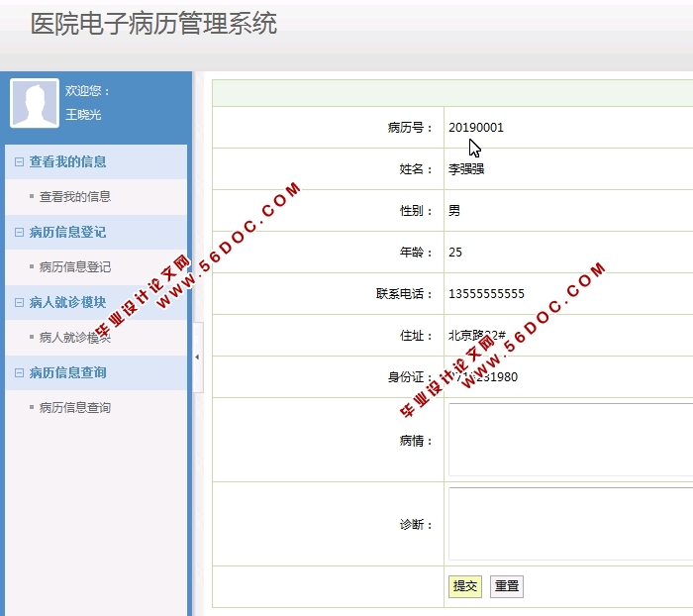Select the 病人就诊模块 submenu entry
This screenshot has width=693, height=616.
(74, 337)
